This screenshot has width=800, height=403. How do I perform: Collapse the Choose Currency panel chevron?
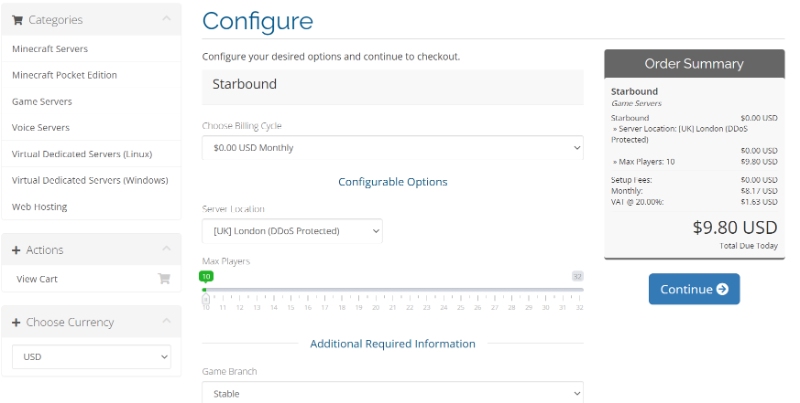point(166,321)
